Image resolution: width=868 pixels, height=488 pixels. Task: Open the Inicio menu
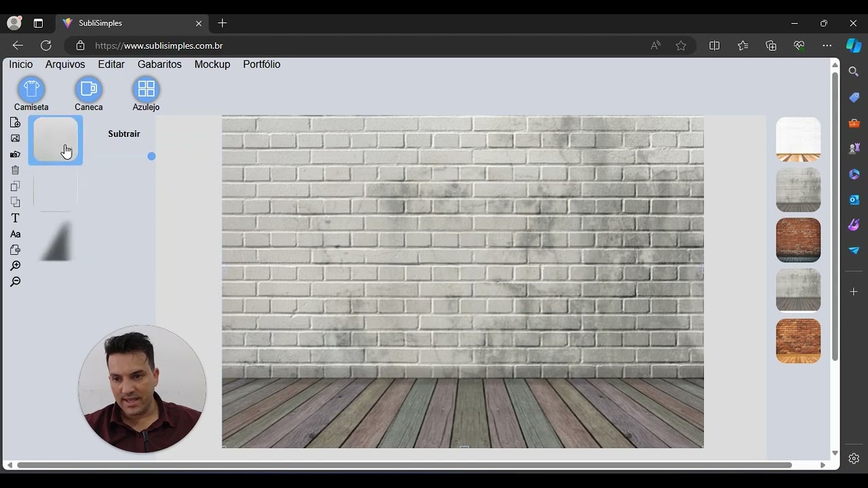coord(20,64)
